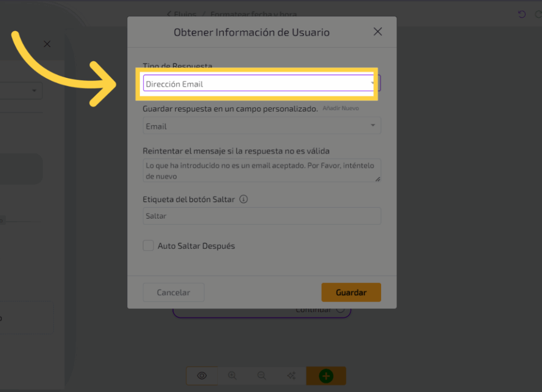Open the Tipo de Respuesta dropdown
Image resolution: width=542 pixels, height=392 pixels.
click(x=259, y=84)
